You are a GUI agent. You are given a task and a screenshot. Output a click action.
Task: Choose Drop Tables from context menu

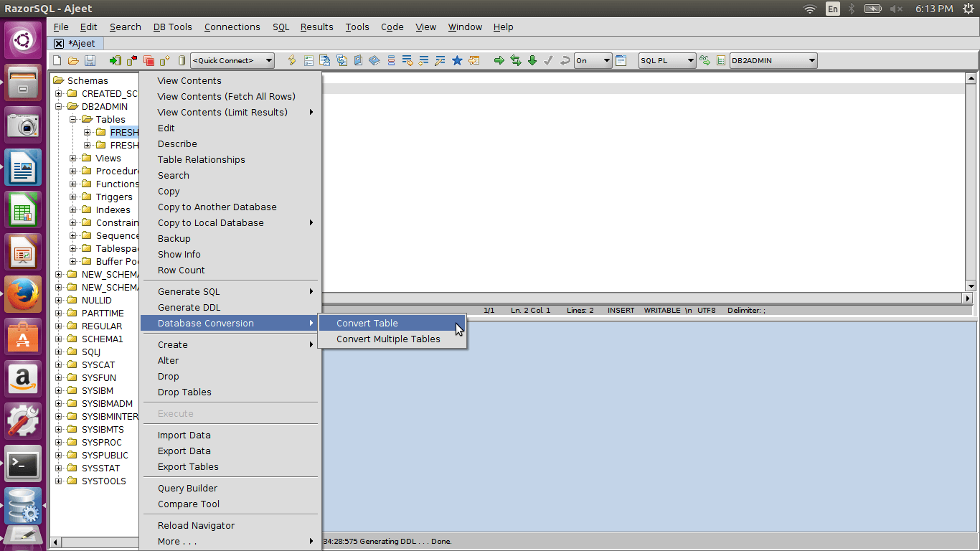click(230, 392)
